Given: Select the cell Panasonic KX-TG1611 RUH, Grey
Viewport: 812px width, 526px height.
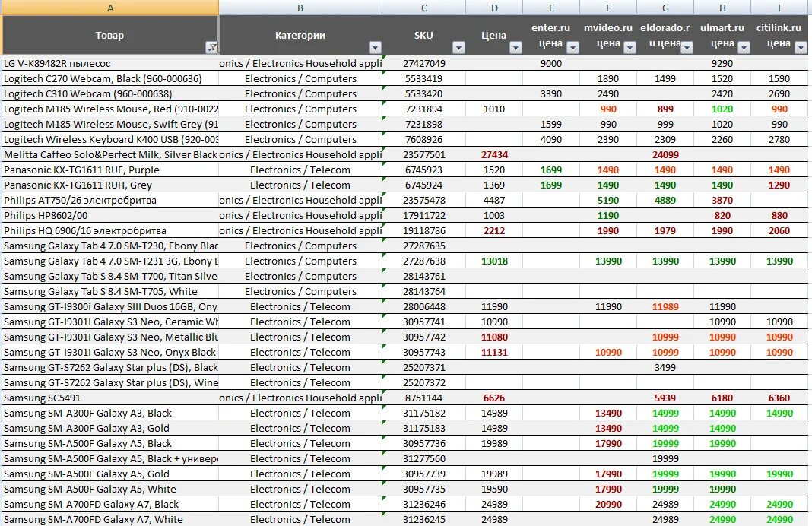Looking at the screenshot, I should [x=110, y=185].
